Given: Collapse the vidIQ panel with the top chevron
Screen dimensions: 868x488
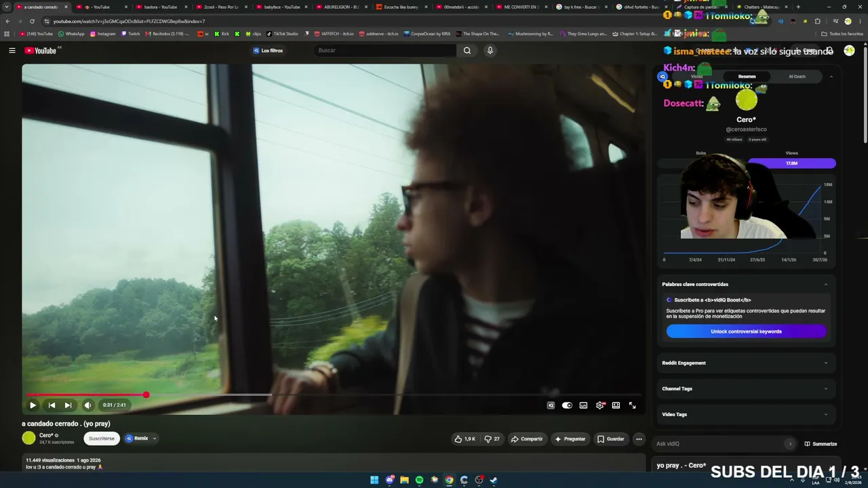Looking at the screenshot, I should [x=831, y=77].
